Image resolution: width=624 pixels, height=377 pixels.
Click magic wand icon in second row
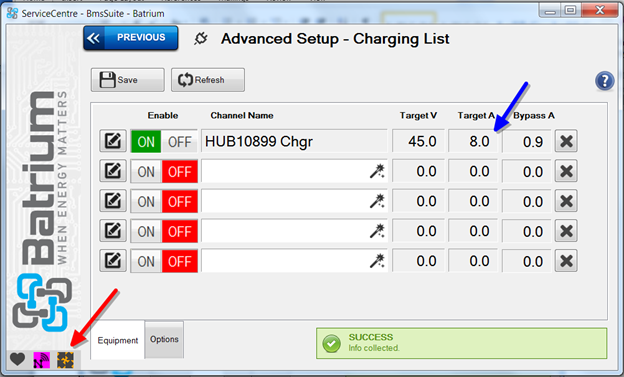click(377, 171)
